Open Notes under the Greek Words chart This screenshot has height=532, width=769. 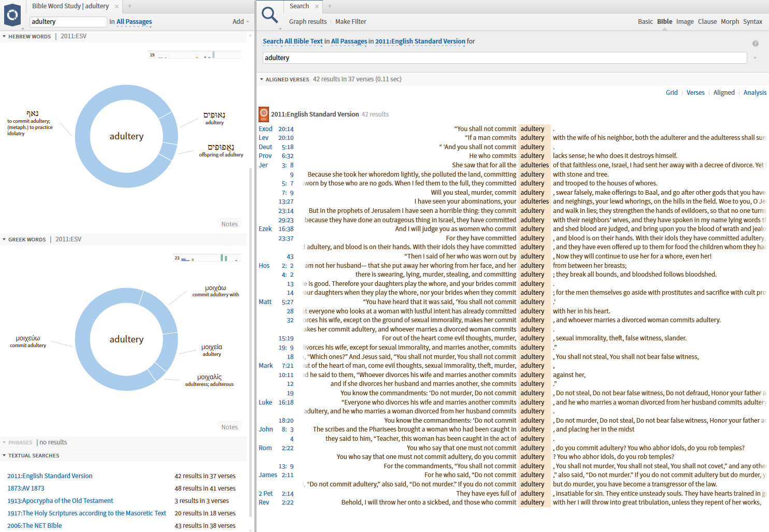pyautogui.click(x=230, y=427)
